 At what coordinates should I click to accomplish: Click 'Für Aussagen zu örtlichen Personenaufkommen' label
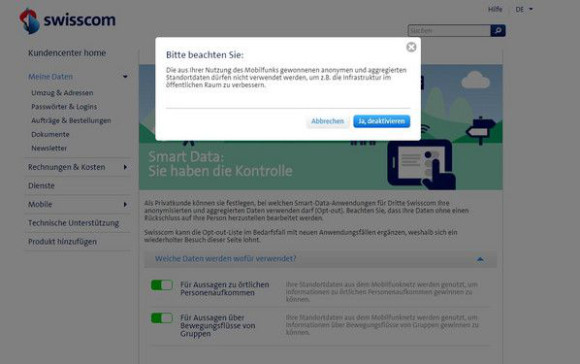[x=225, y=289]
